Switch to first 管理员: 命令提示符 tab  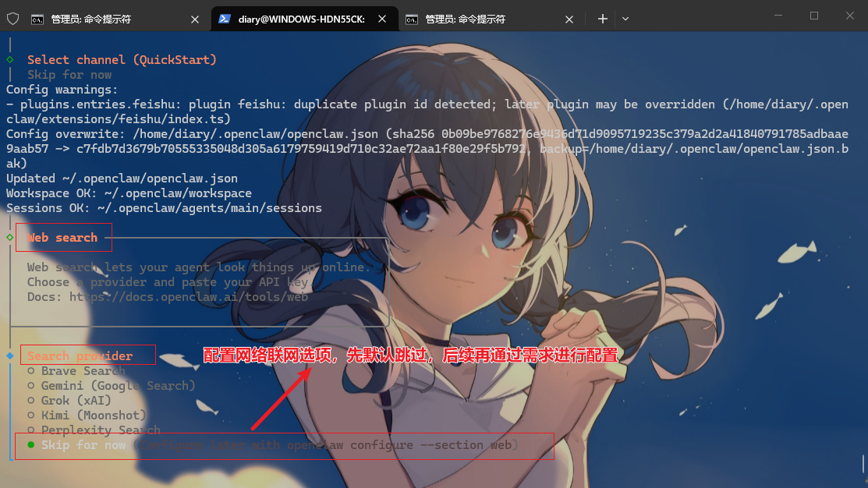[x=115, y=19]
